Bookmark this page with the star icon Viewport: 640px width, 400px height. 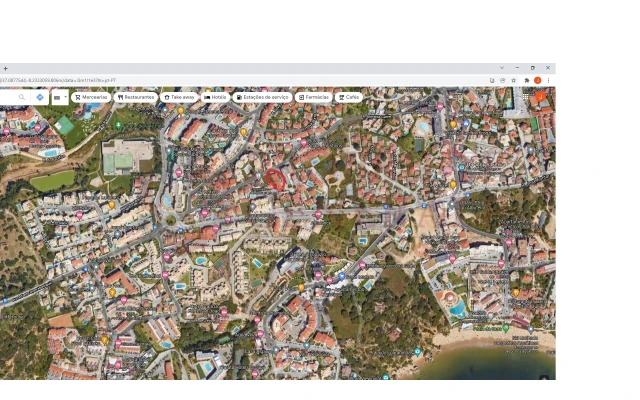point(514,80)
